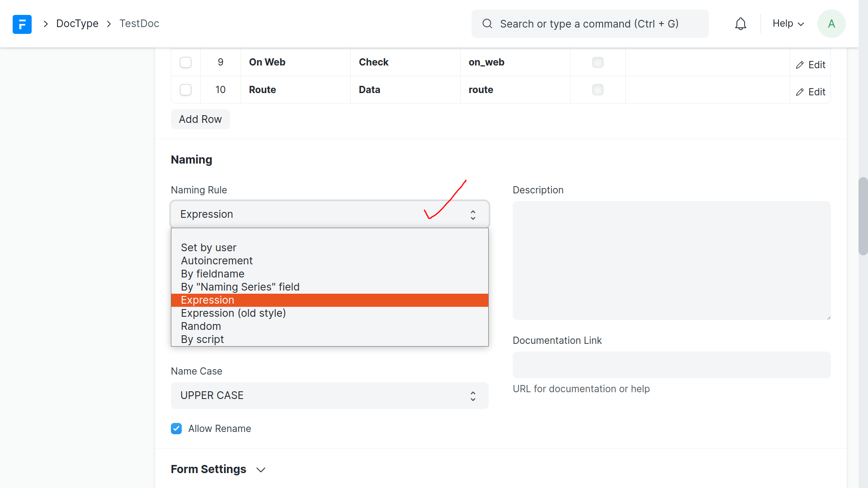Select Autoincrement naming rule option
This screenshot has height=488, width=868.
click(x=217, y=260)
